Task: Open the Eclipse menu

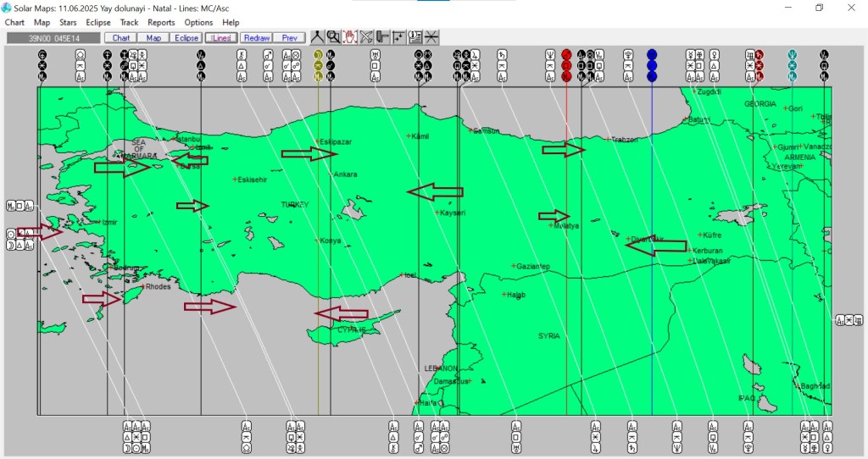Action: (97, 22)
